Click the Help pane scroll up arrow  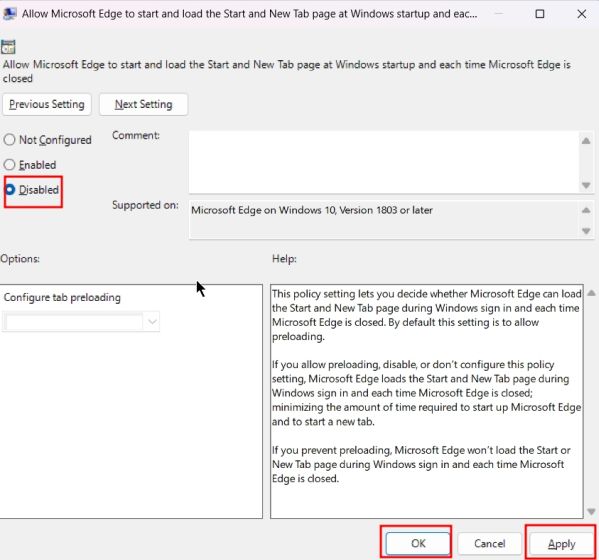pyautogui.click(x=591, y=293)
